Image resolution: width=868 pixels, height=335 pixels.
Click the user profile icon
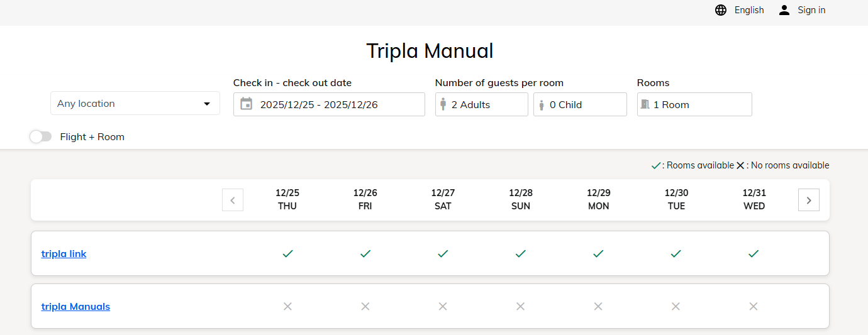point(784,10)
